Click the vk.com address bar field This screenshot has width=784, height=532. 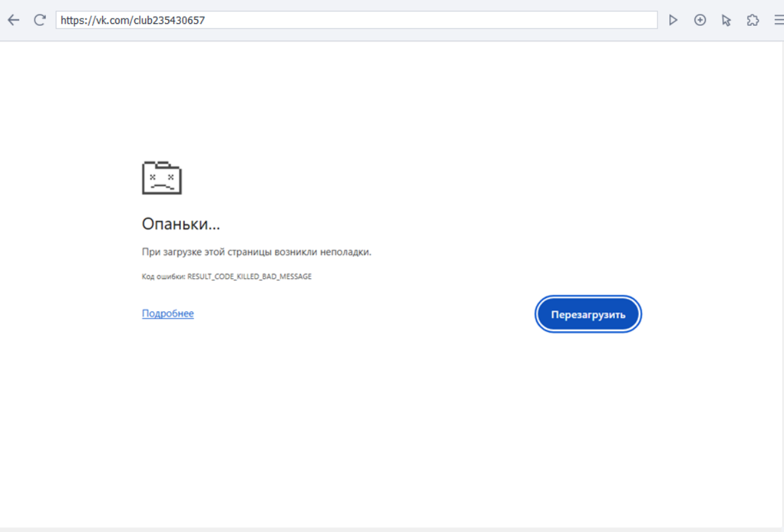pos(357,20)
